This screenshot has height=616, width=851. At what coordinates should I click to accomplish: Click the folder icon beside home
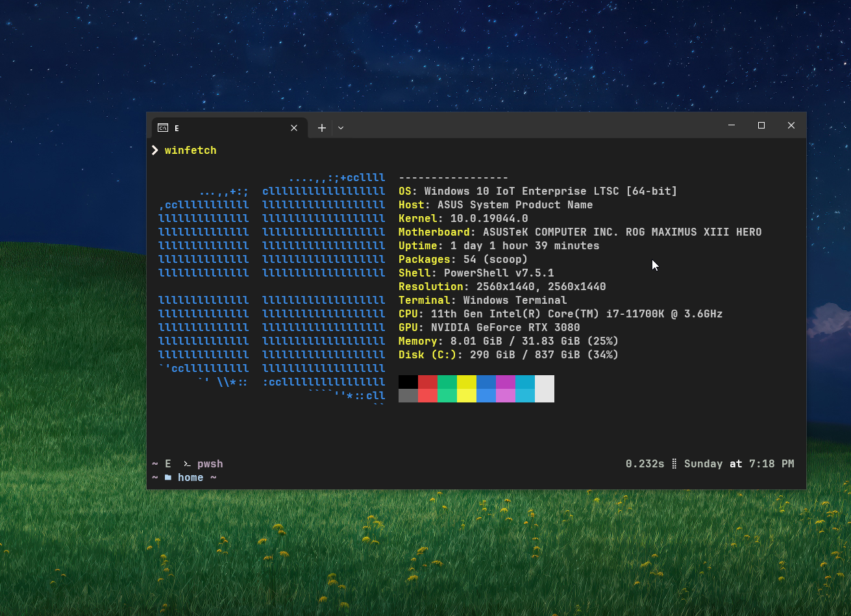168,478
